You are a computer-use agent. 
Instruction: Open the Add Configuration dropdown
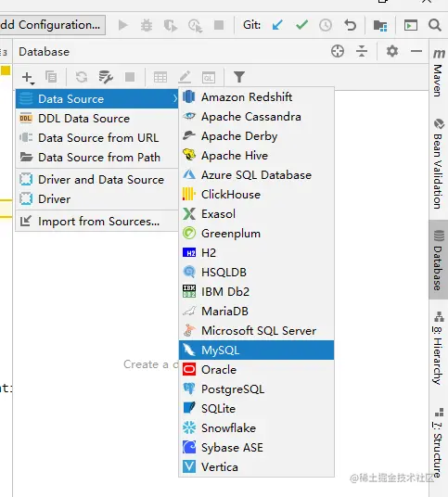coord(53,25)
